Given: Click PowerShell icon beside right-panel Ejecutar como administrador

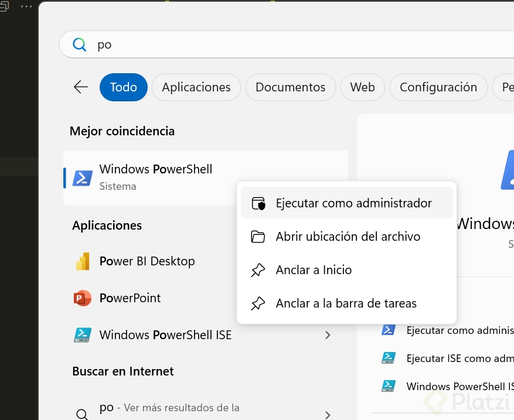Looking at the screenshot, I should tap(389, 330).
